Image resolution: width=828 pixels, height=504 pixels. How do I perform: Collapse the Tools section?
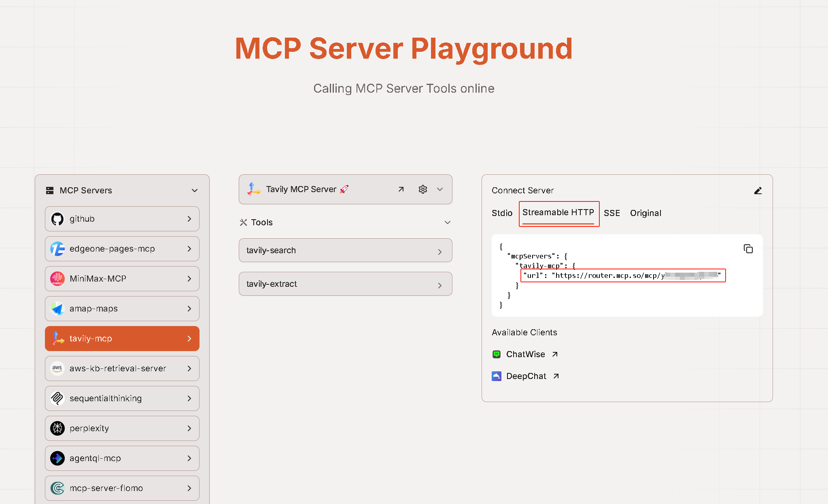(447, 222)
